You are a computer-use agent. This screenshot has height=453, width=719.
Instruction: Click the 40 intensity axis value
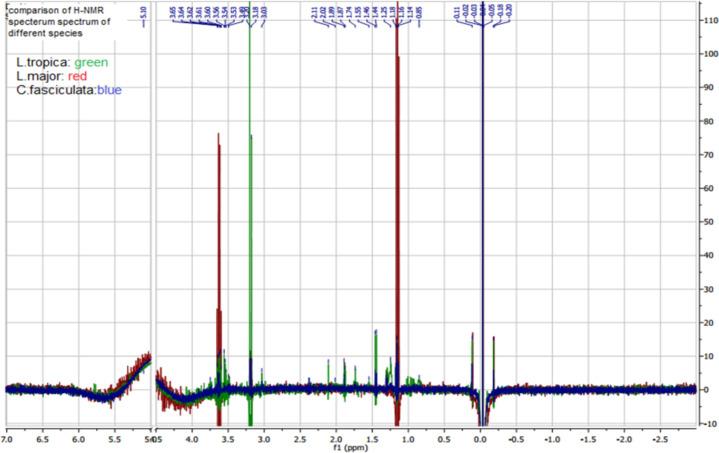coord(709,255)
